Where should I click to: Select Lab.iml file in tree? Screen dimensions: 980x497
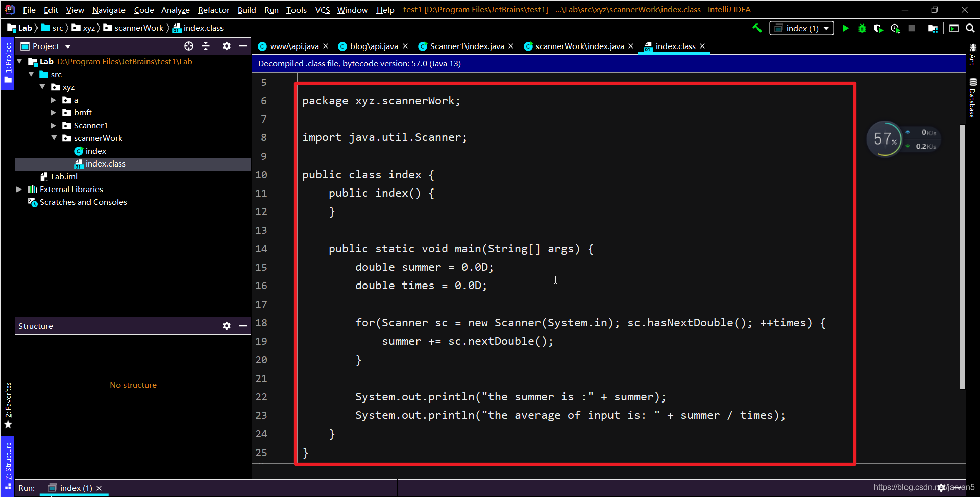(x=64, y=176)
